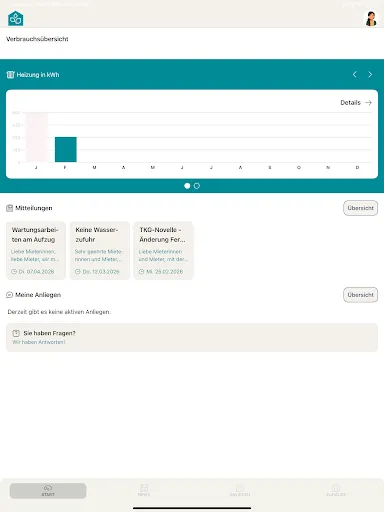Click Heizung in kWh title
The width and height of the screenshot is (384, 512).
(x=38, y=75)
